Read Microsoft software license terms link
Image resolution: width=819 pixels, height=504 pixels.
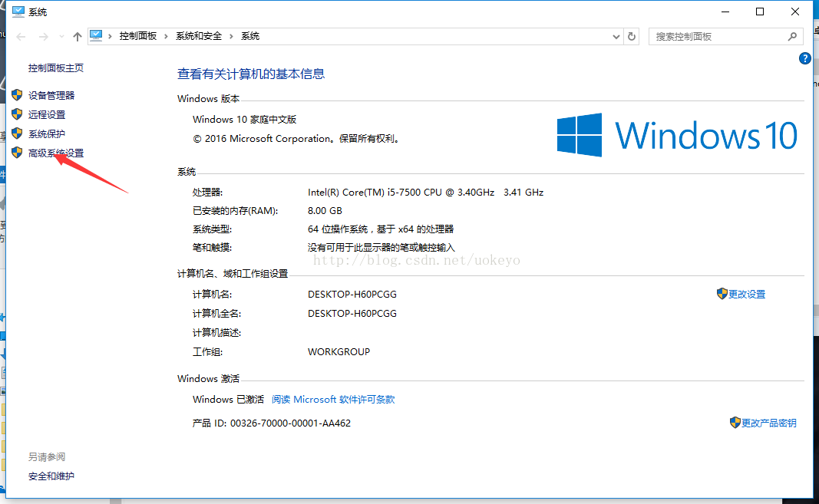point(333,400)
